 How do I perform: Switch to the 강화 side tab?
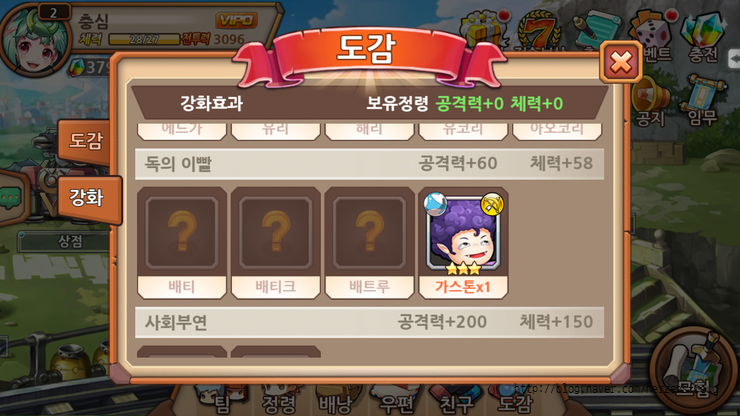coord(89,199)
